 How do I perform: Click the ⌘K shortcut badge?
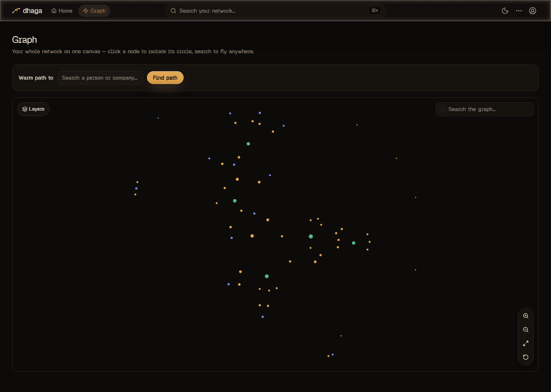point(375,11)
